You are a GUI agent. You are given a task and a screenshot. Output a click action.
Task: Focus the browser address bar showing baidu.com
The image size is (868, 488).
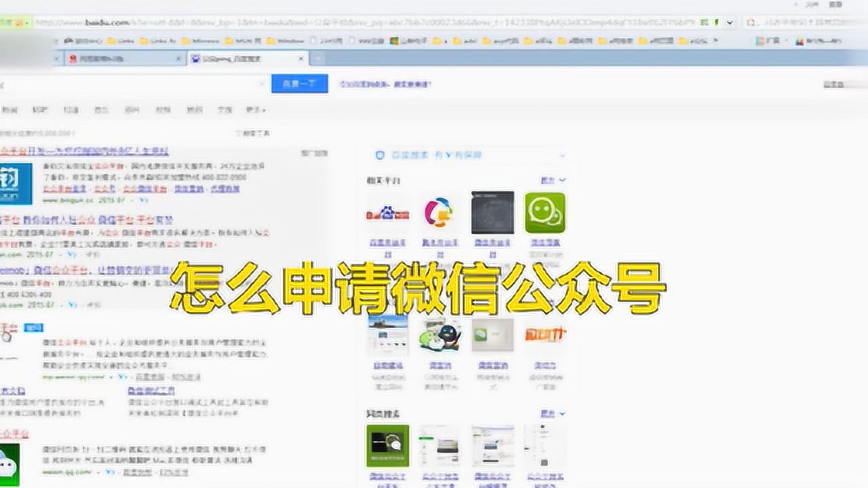click(365, 22)
